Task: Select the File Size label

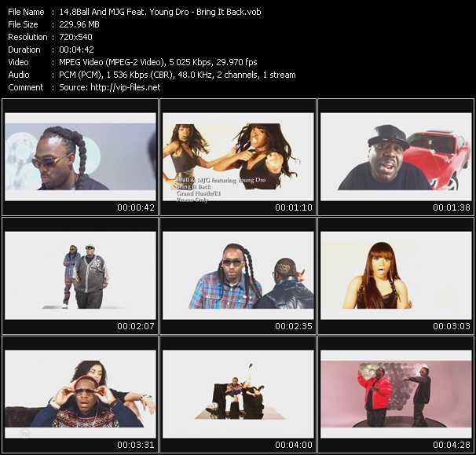Action: coord(23,24)
